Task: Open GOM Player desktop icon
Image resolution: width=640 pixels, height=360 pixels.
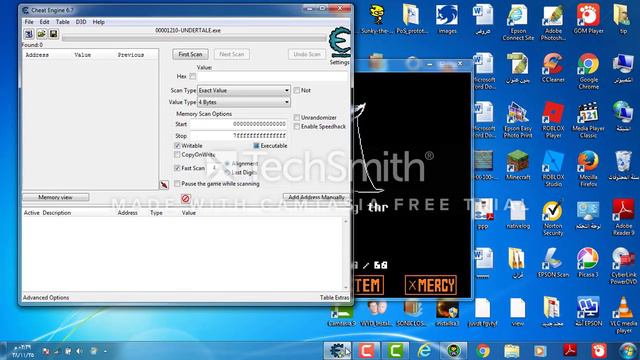Action: point(588,19)
